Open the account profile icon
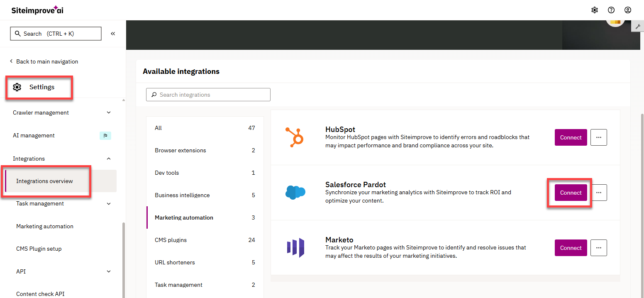This screenshot has height=298, width=644. pos(628,10)
